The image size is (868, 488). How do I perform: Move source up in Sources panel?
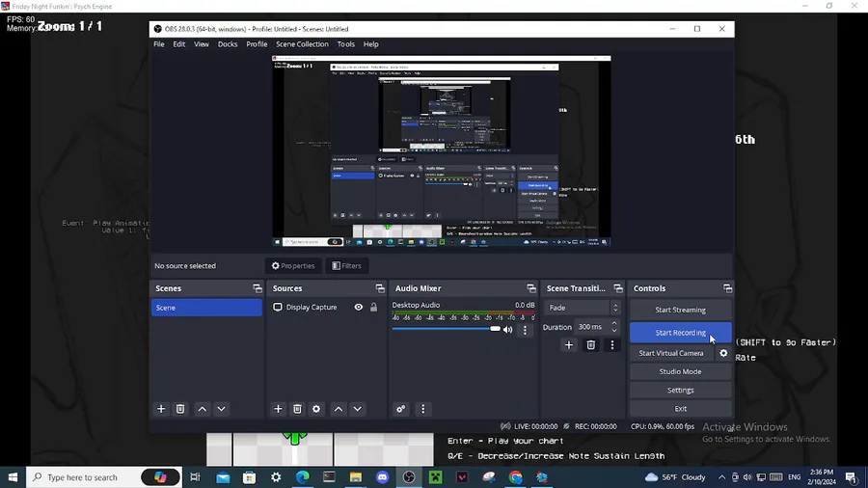tap(339, 409)
